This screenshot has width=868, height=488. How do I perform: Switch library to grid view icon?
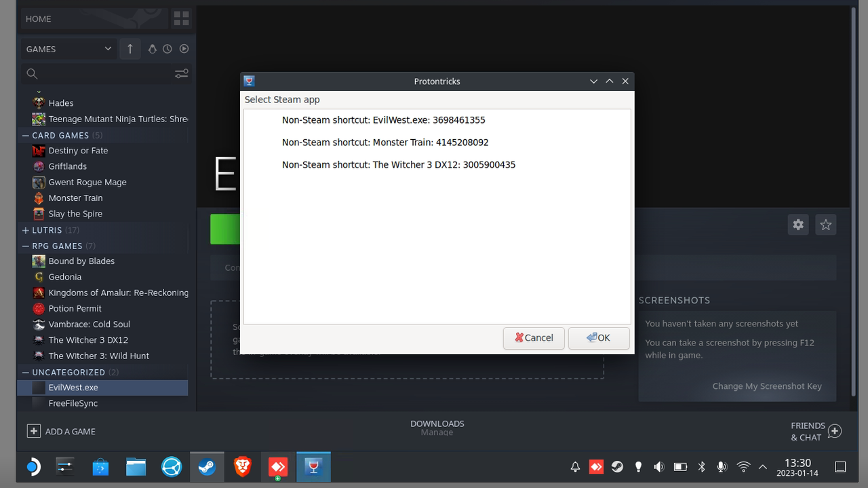(x=181, y=18)
